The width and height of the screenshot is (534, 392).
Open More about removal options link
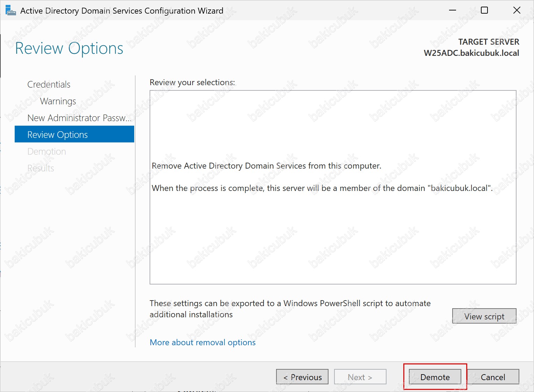[203, 342]
